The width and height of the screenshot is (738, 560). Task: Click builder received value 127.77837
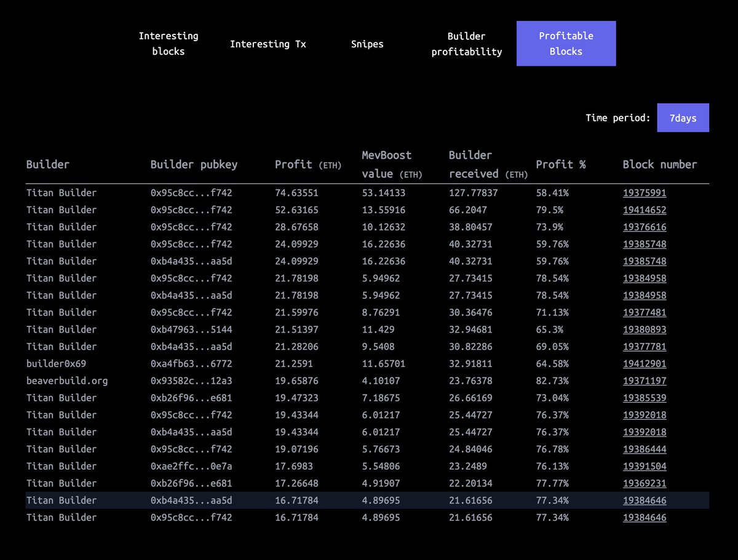474,193
